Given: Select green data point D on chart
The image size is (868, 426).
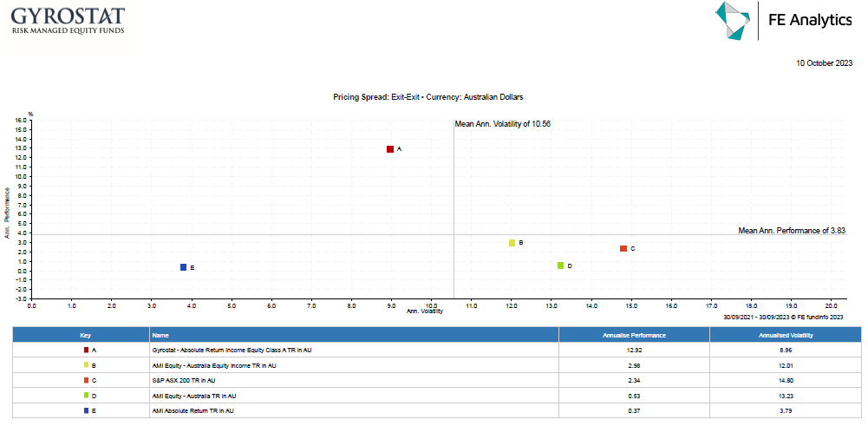Looking at the screenshot, I should click(561, 265).
